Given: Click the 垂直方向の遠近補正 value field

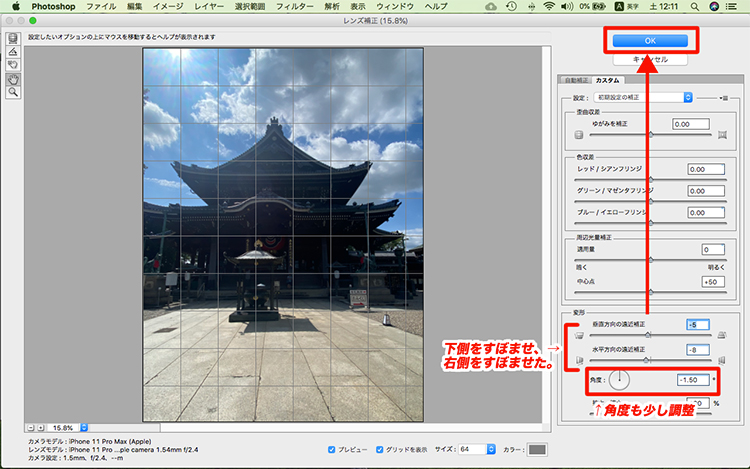Looking at the screenshot, I should [x=698, y=325].
